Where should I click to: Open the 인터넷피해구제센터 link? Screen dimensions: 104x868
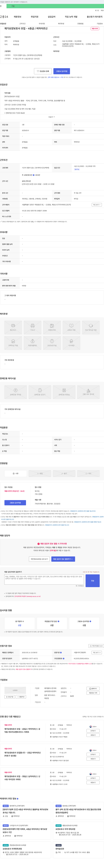[x=27, y=596]
